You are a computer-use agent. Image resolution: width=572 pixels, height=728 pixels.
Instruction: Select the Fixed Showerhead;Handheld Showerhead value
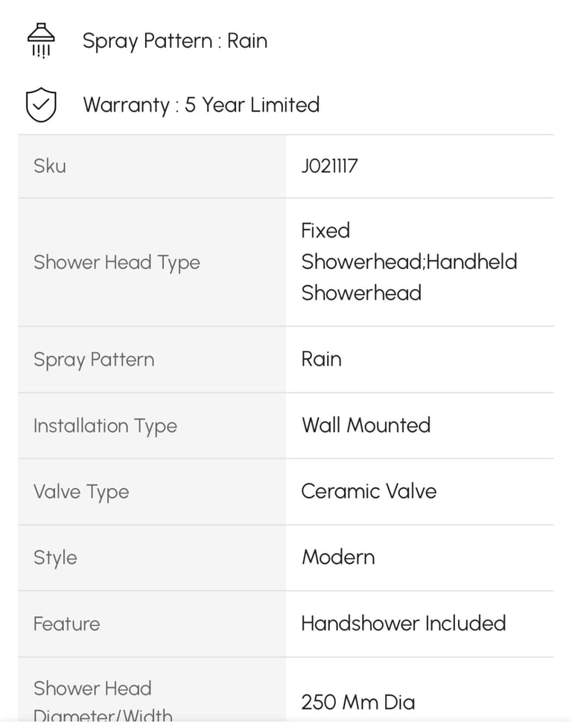[x=409, y=262]
